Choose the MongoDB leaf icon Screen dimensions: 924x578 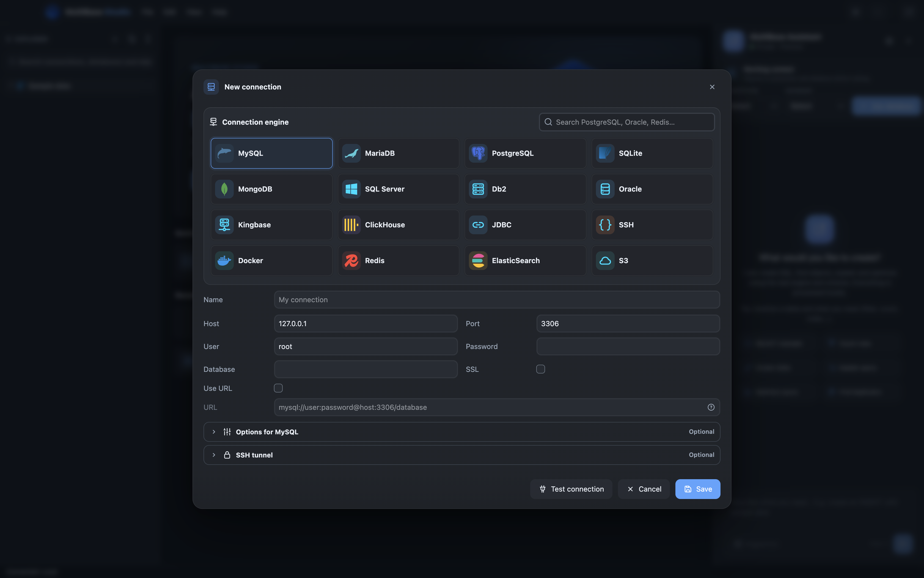[224, 189]
